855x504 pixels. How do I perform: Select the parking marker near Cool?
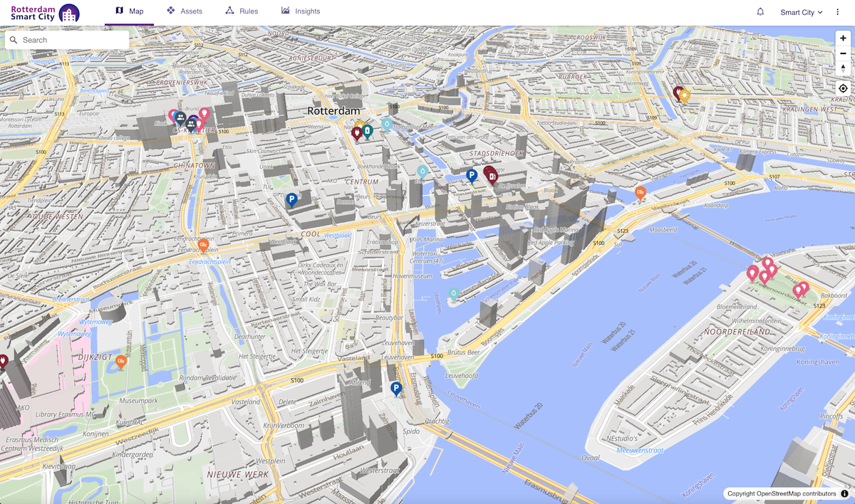pyautogui.click(x=291, y=200)
